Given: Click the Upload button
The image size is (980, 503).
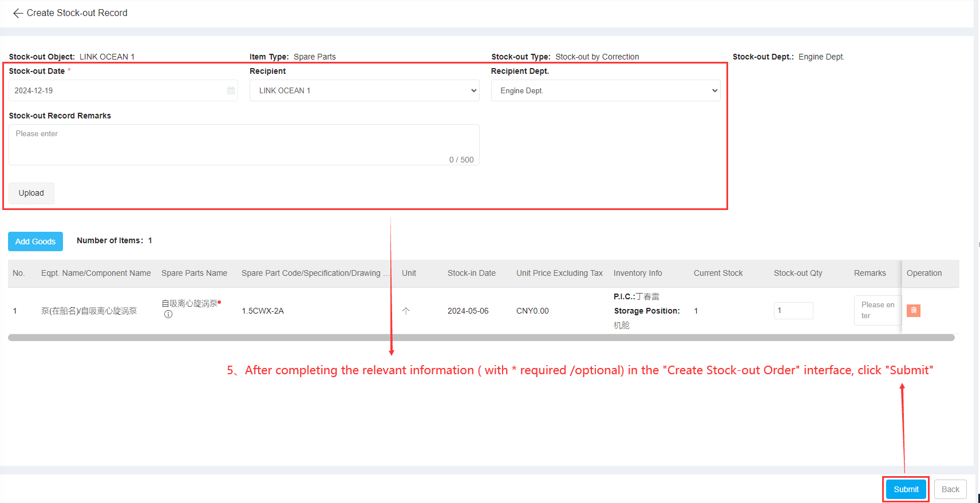Looking at the screenshot, I should 31,193.
